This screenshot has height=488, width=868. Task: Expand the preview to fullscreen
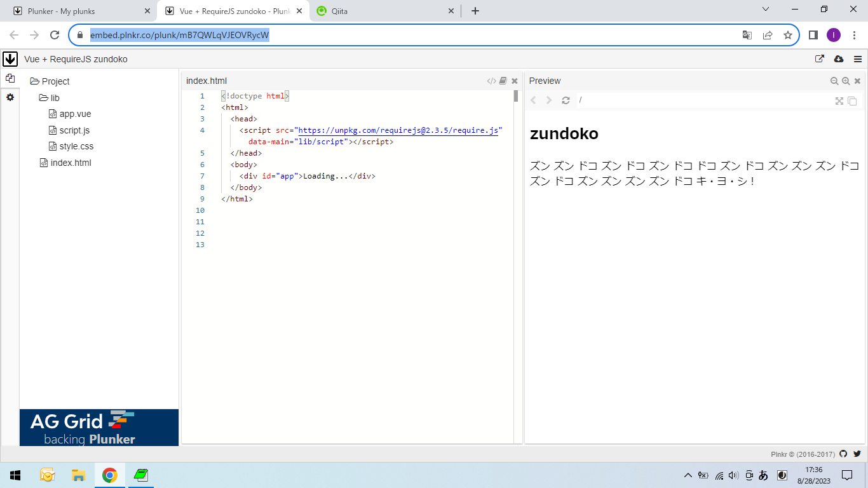pos(839,100)
